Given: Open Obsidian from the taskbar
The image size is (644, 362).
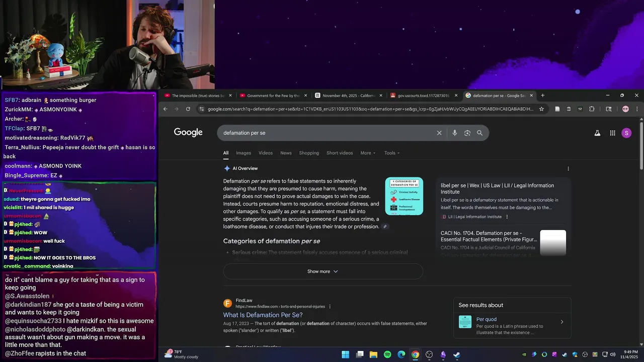Looking at the screenshot, I should click(443, 354).
